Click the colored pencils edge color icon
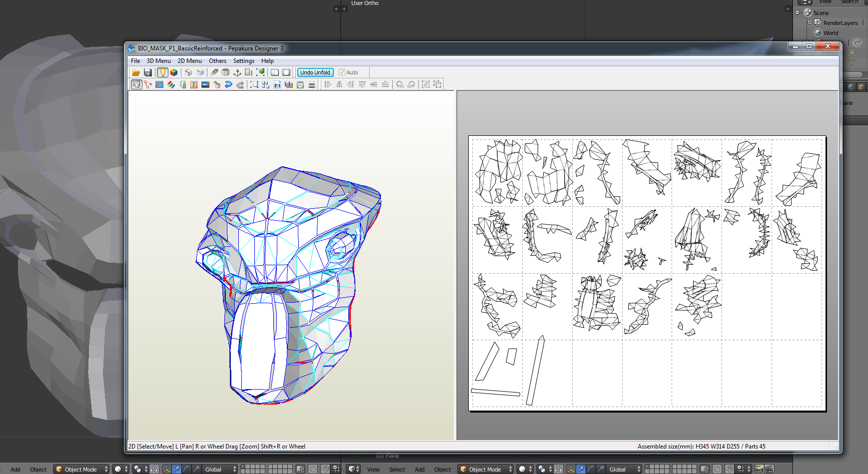Image resolution: width=868 pixels, height=474 pixels. pyautogui.click(x=171, y=84)
